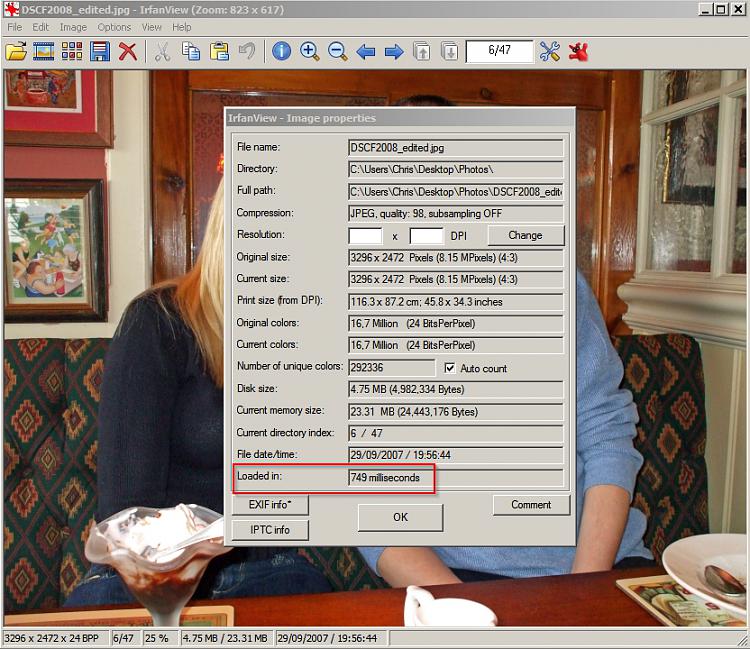Click the Full path field
This screenshot has height=649, width=750.
(456, 192)
